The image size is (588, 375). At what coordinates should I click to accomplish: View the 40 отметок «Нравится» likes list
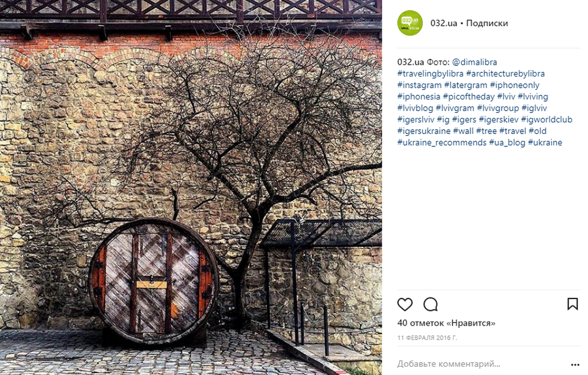tap(446, 323)
